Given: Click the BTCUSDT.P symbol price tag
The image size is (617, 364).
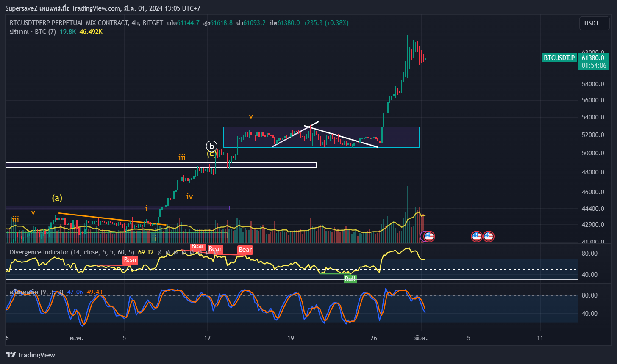Looking at the screenshot, I should (559, 58).
